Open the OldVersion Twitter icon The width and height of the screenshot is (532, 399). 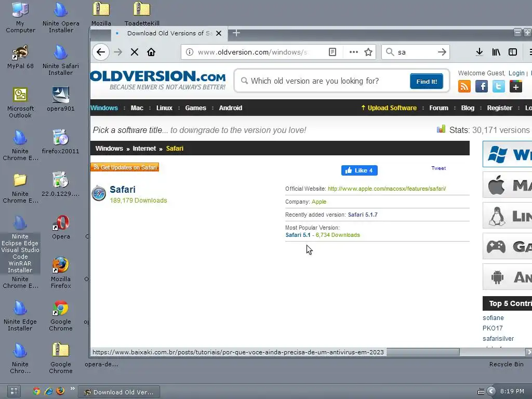498,87
